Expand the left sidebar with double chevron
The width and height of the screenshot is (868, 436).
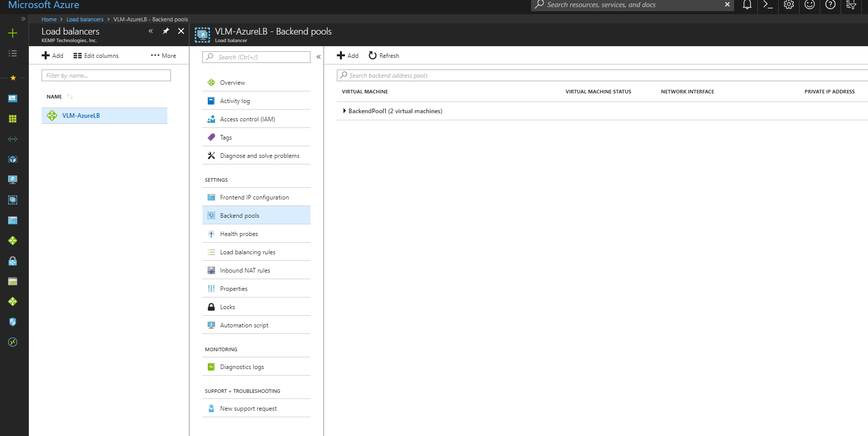click(23, 19)
